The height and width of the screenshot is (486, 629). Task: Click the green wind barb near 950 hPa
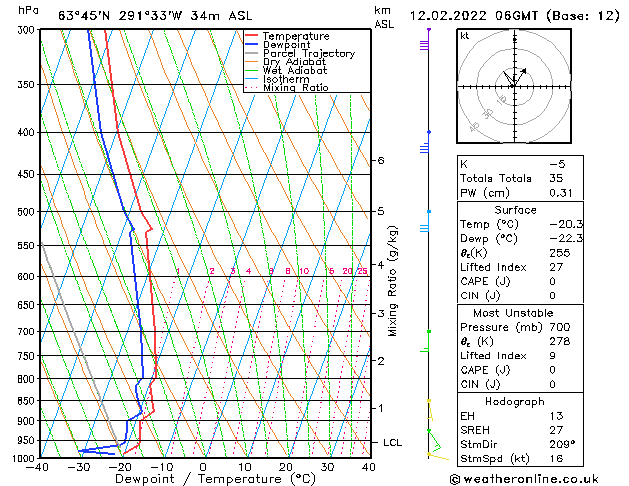pos(434,441)
